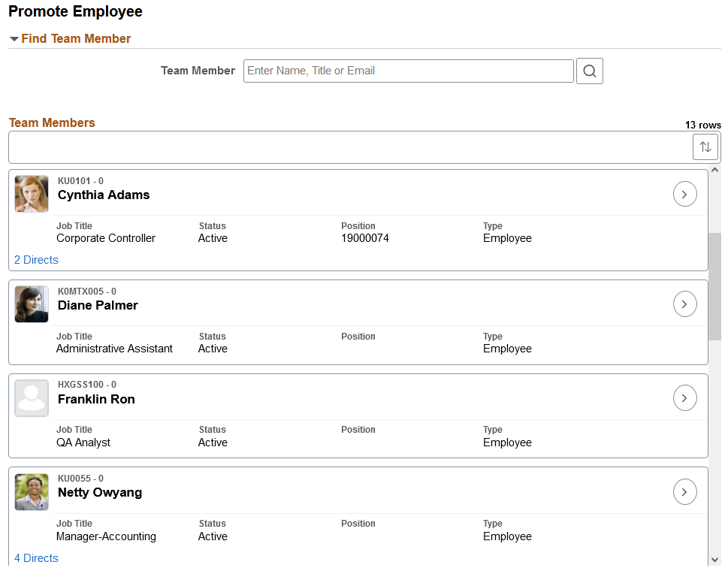This screenshot has height=568, width=728.
Task: Select the chevron arrow on Netty Owyang's card
Action: pyautogui.click(x=684, y=491)
